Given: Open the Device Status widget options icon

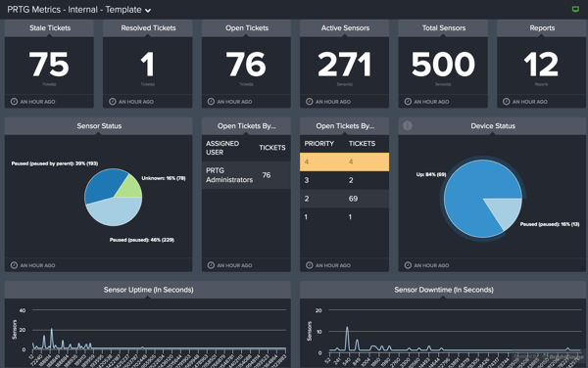Looking at the screenshot, I should pos(408,125).
